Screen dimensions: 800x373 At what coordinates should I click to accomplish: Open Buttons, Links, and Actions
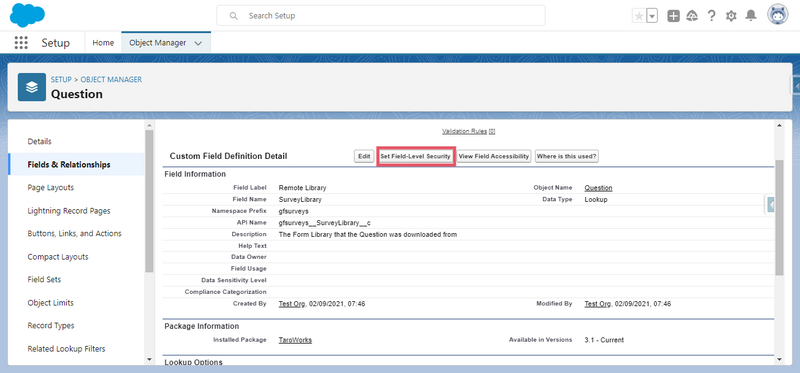click(x=74, y=233)
